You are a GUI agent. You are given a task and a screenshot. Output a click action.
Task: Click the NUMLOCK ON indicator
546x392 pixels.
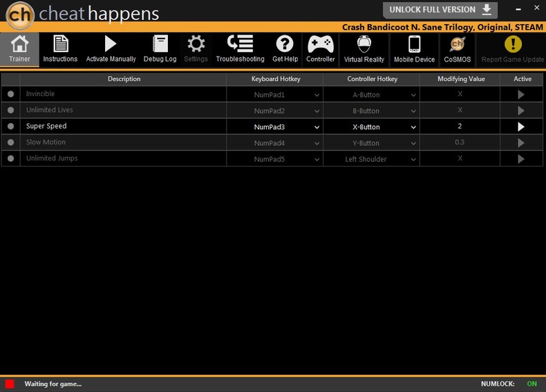tap(509, 384)
